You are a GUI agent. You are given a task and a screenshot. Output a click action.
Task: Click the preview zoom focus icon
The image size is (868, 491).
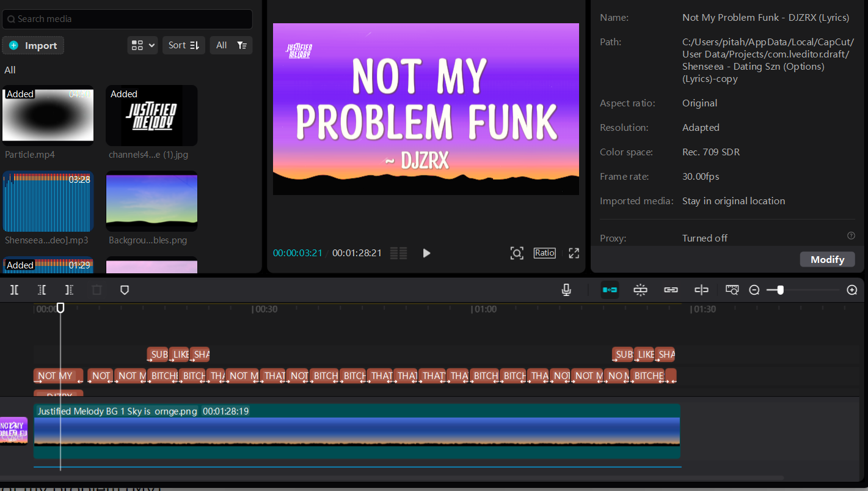tap(517, 253)
